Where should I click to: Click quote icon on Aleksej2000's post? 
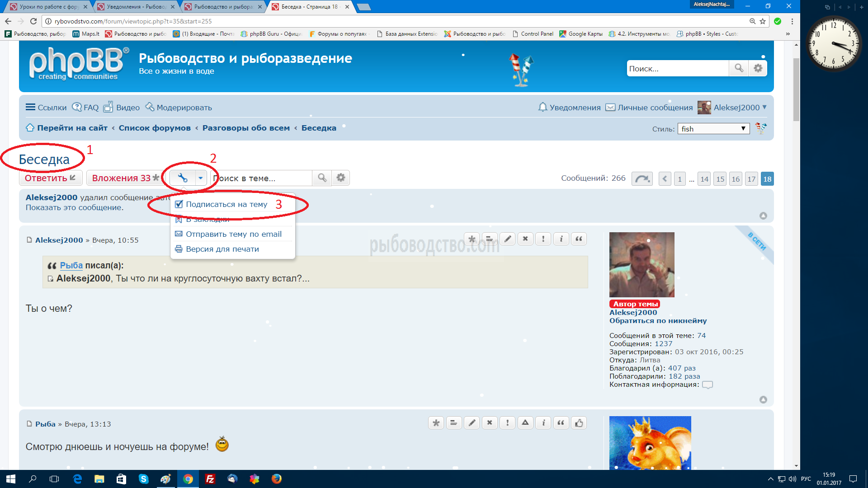[x=579, y=239]
